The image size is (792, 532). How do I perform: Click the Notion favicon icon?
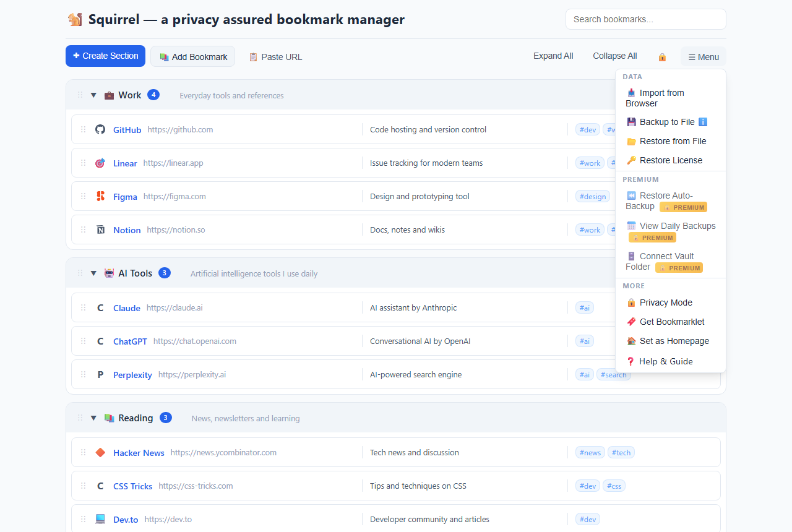(x=100, y=230)
